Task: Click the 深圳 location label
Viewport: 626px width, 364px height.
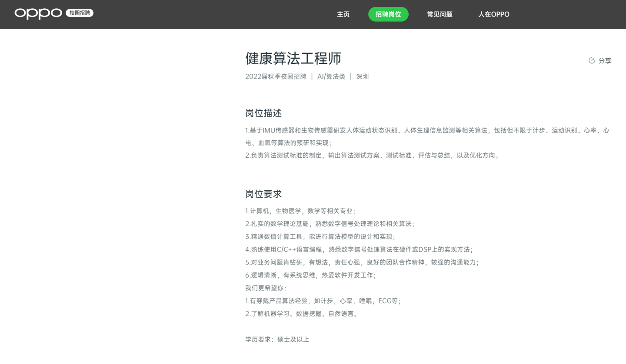Action: pyautogui.click(x=362, y=76)
